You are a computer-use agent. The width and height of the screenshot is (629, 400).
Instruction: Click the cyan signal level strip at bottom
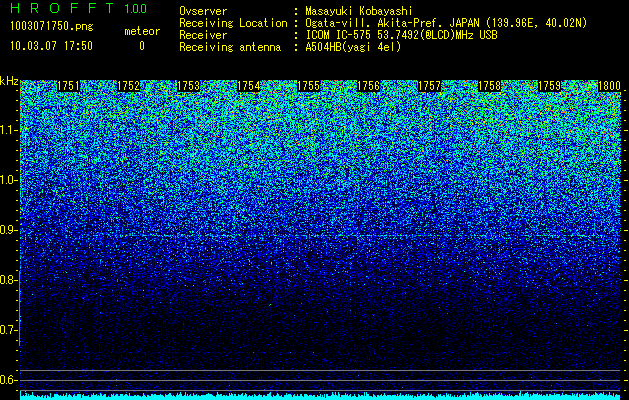pos(321,396)
